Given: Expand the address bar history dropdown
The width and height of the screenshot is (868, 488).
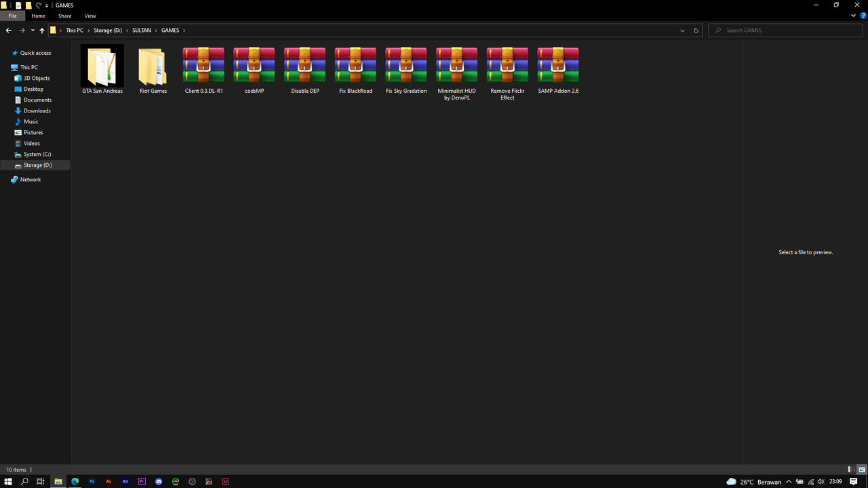Looking at the screenshot, I should tap(682, 30).
